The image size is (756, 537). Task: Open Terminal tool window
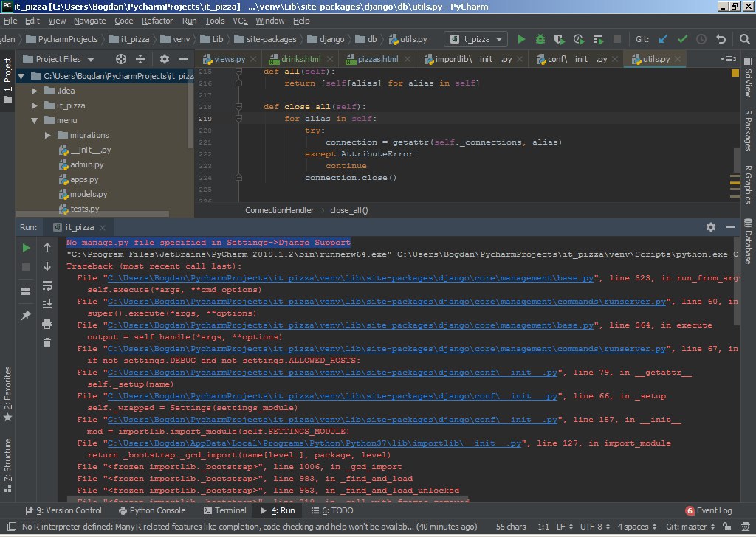224,510
